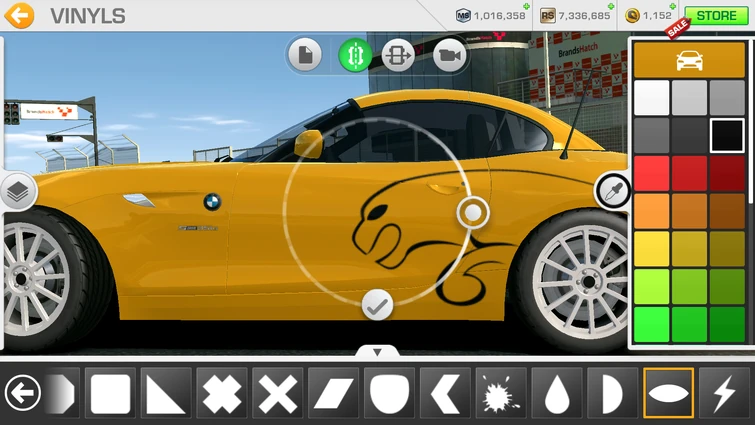The image size is (755, 425).
Task: Pick the bright orange color swatch
Action: tap(651, 211)
